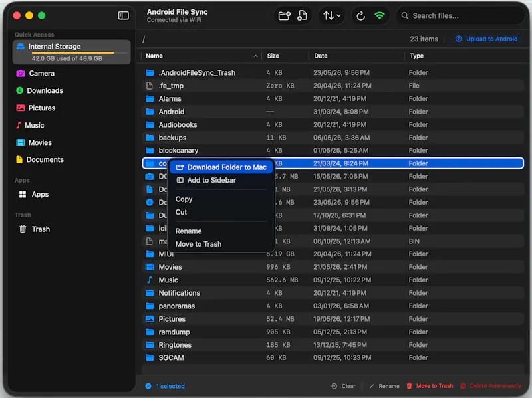
Task: Click the green WiFi connection icon
Action: (379, 15)
